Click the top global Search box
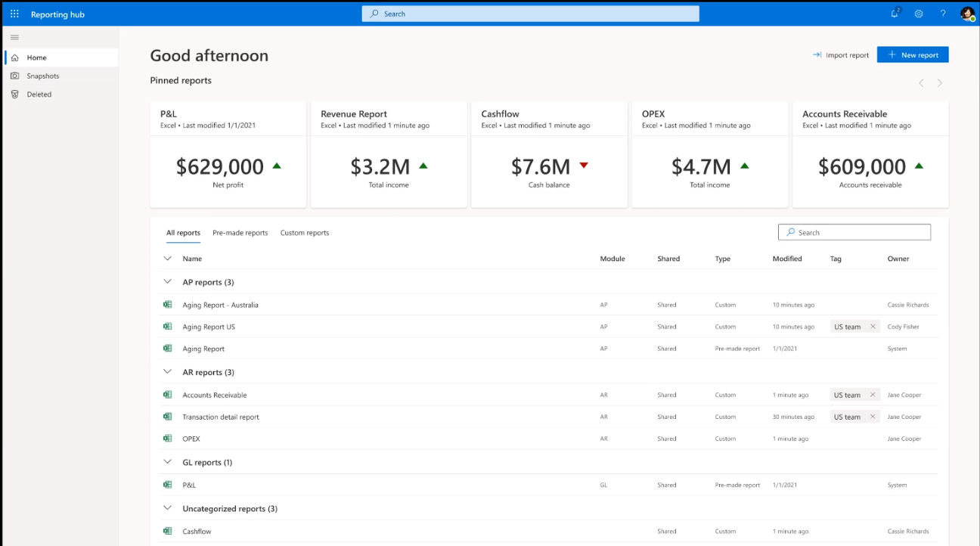This screenshot has width=980, height=546. pyautogui.click(x=531, y=14)
